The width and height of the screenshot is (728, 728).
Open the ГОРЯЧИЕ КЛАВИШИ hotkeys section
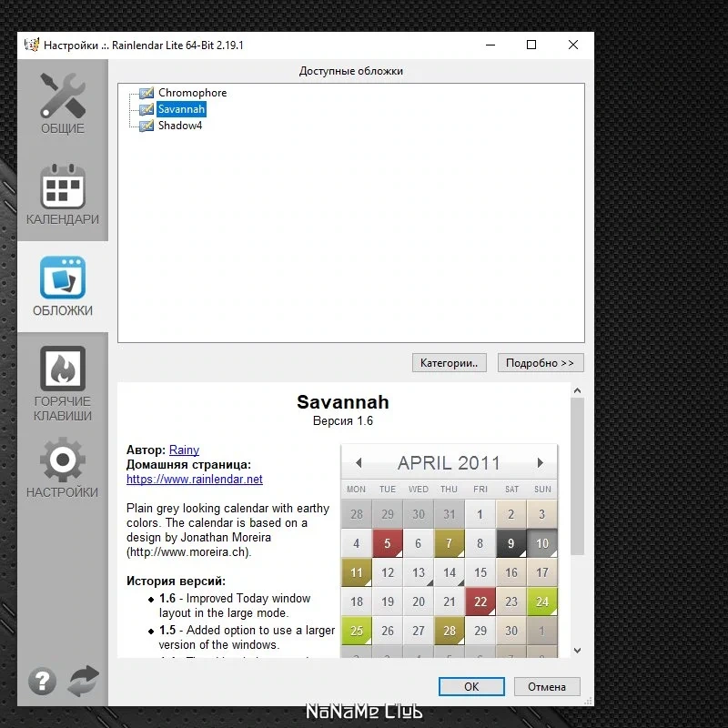tap(63, 383)
